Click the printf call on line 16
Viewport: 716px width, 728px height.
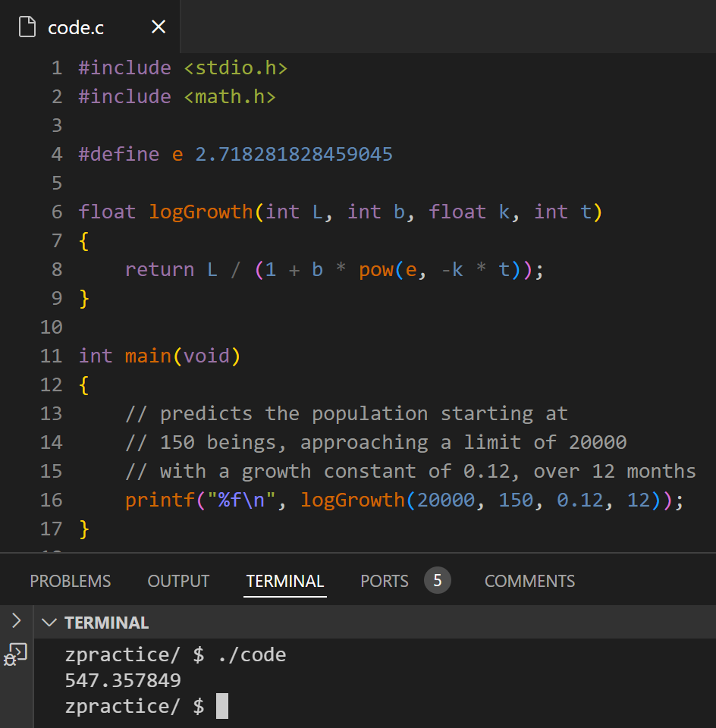(160, 500)
